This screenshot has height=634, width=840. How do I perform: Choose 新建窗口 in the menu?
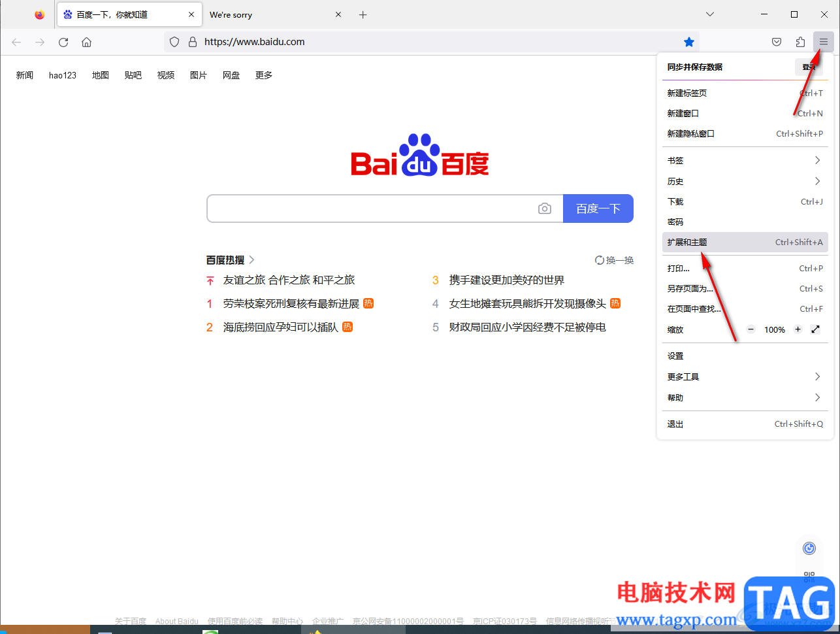tap(745, 113)
